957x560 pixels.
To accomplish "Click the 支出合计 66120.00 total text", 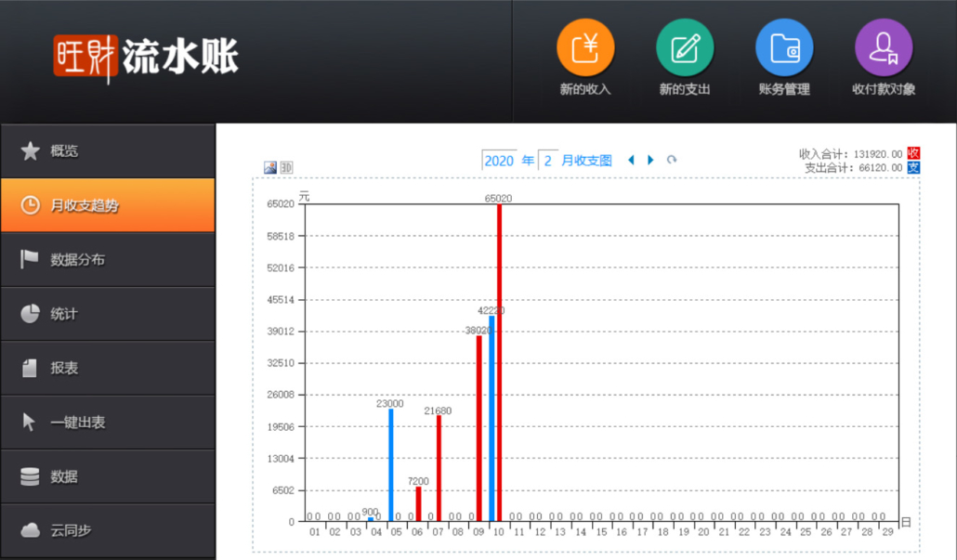I will pos(853,168).
